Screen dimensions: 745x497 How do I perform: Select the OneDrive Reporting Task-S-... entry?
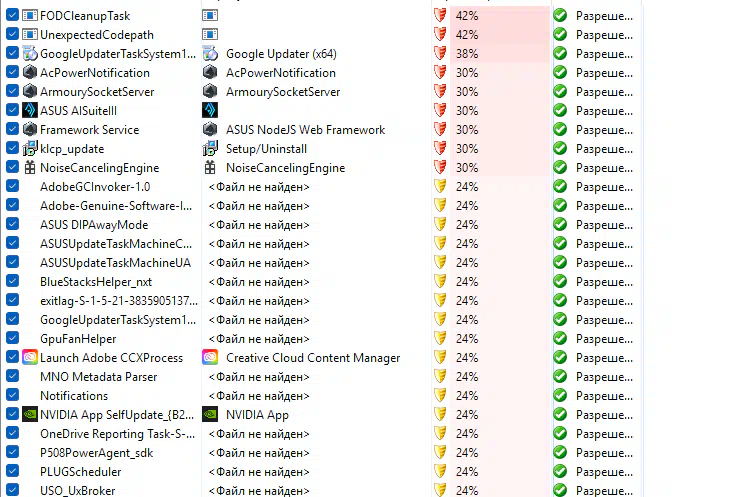click(x=117, y=434)
